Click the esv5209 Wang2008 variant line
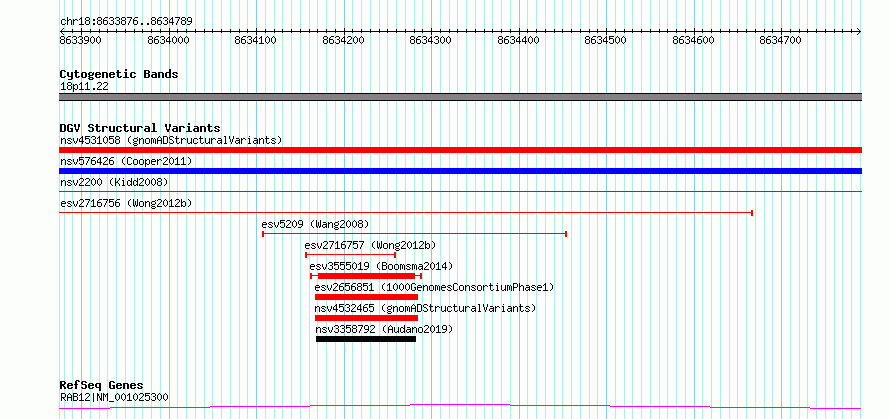 point(414,234)
